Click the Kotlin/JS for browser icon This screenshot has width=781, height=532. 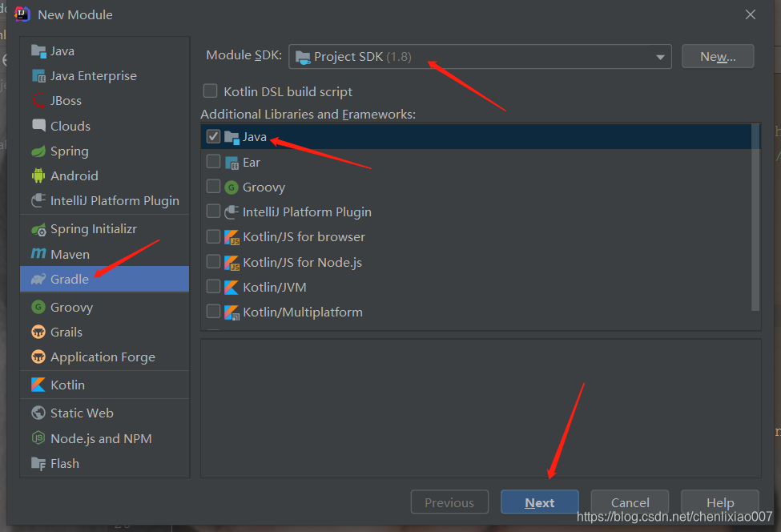[x=231, y=237]
